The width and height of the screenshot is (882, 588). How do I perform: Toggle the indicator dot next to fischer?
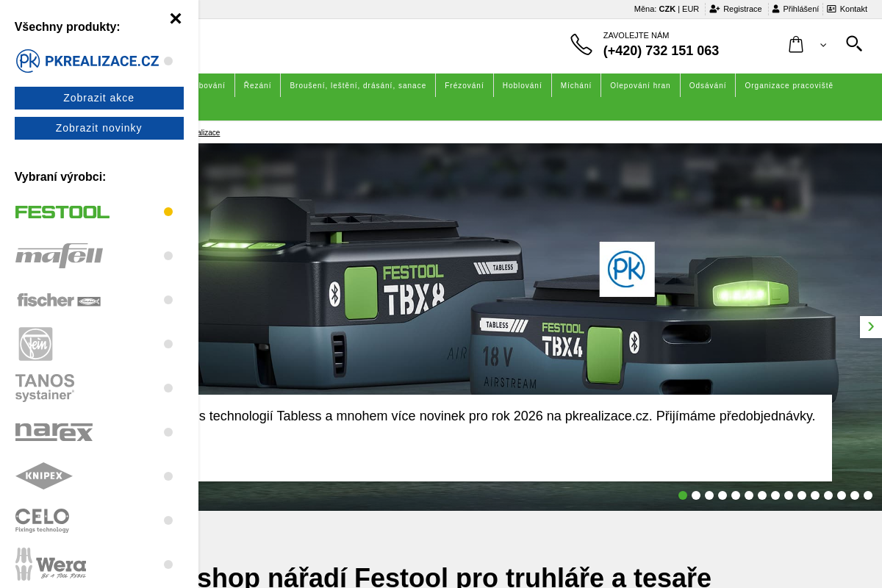[x=168, y=300]
